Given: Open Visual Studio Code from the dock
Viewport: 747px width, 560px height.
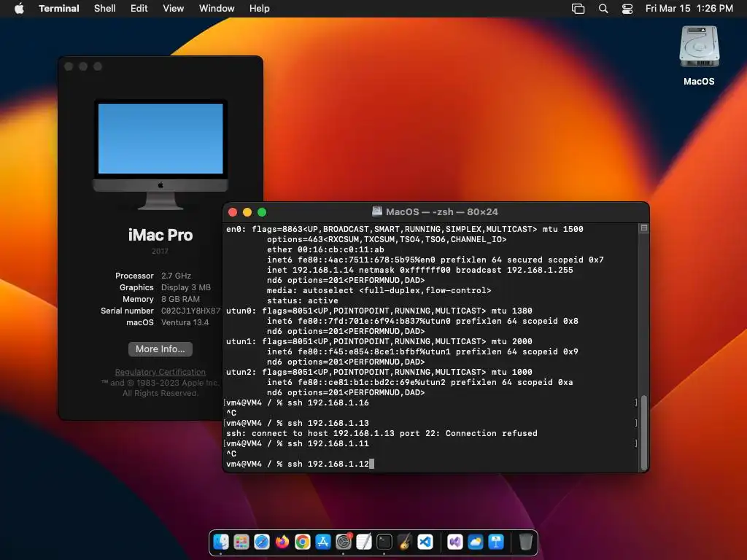Looking at the screenshot, I should click(x=425, y=542).
